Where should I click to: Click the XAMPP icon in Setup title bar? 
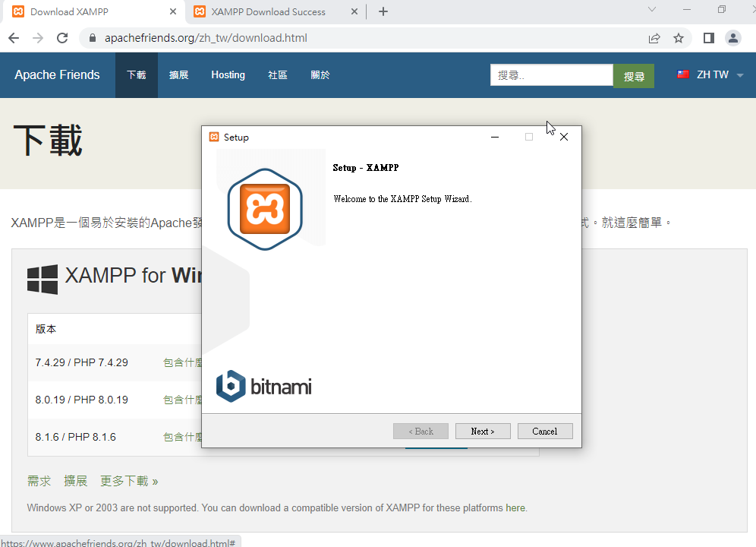(214, 137)
